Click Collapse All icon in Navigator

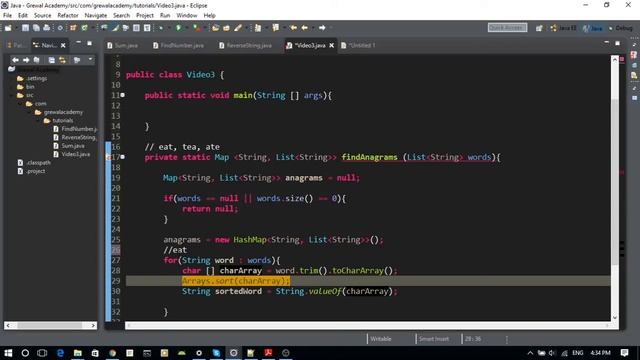point(51,60)
